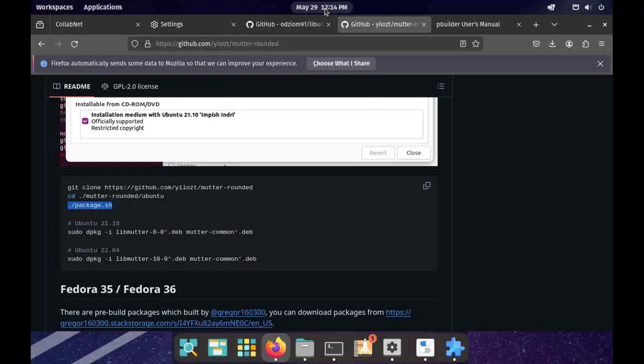The width and height of the screenshot is (644, 364).
Task: Click the Choose What I Share button
Action: pyautogui.click(x=341, y=64)
